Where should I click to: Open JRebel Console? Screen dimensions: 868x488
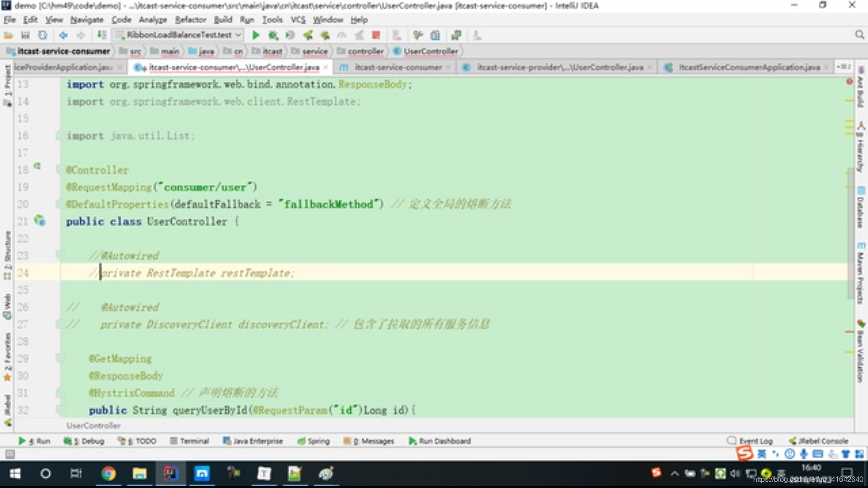[819, 441]
